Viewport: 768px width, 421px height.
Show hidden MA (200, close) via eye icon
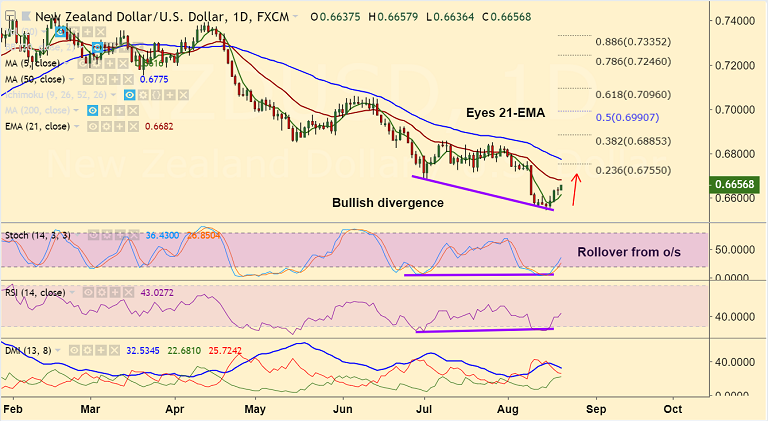(x=93, y=111)
